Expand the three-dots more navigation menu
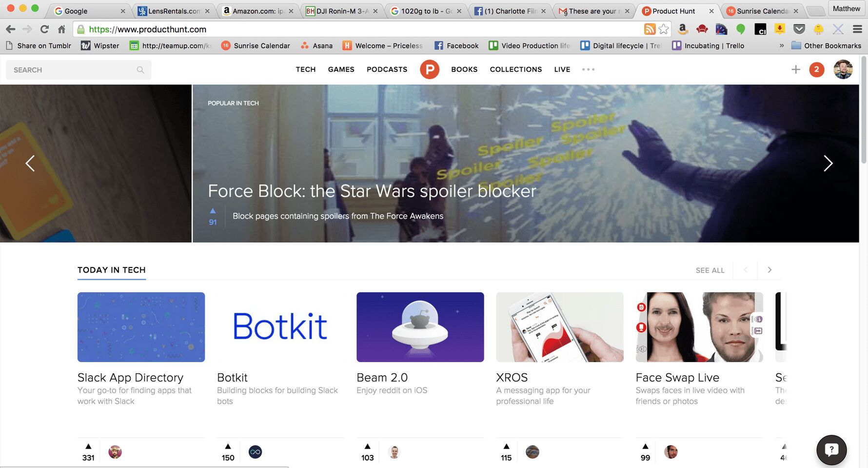The width and height of the screenshot is (868, 468). pos(588,69)
